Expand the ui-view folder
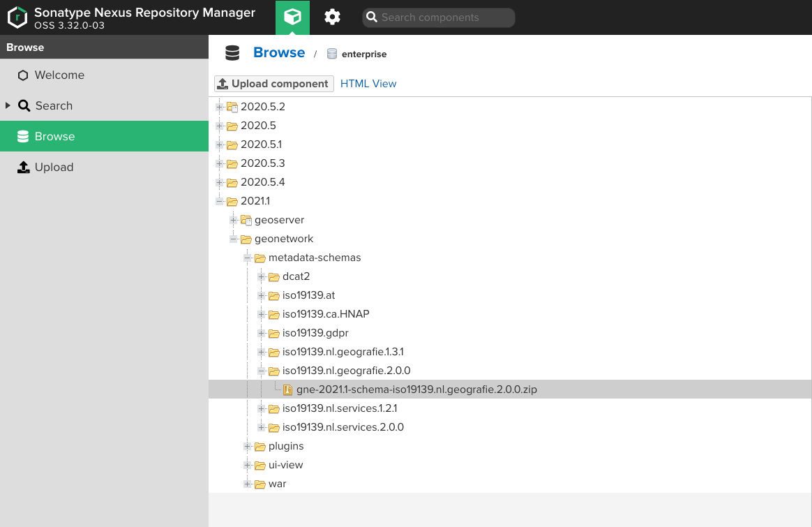 pyautogui.click(x=248, y=466)
